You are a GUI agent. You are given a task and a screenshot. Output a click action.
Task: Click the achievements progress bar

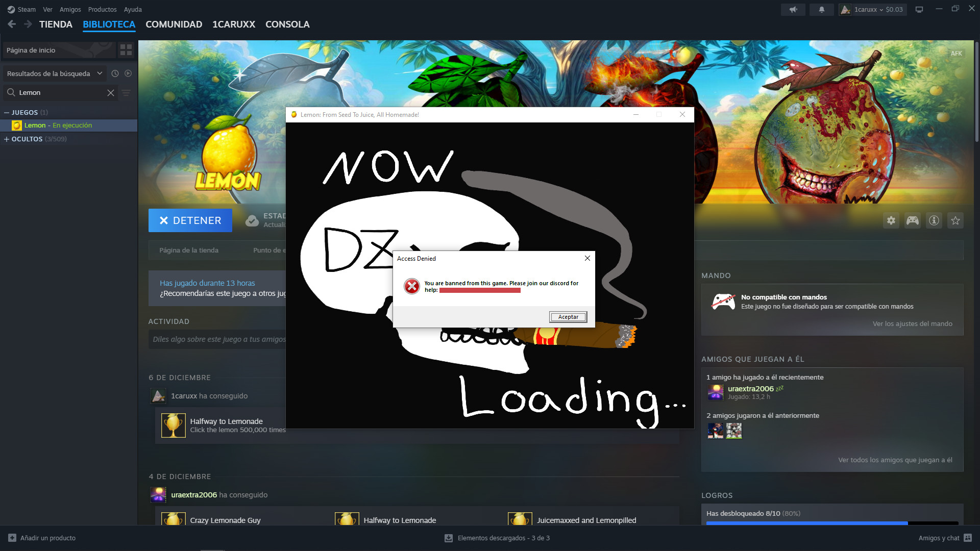click(832, 523)
